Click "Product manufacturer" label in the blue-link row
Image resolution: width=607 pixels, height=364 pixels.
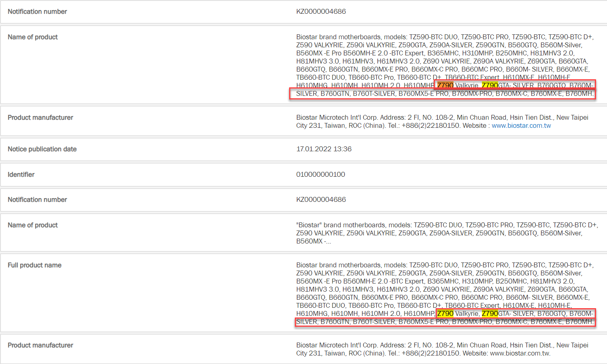(x=40, y=117)
